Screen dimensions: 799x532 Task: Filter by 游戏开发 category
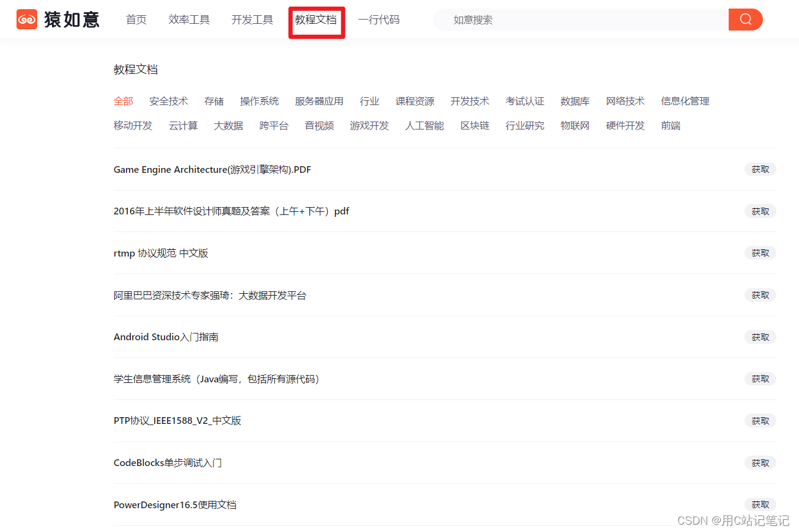tap(370, 126)
